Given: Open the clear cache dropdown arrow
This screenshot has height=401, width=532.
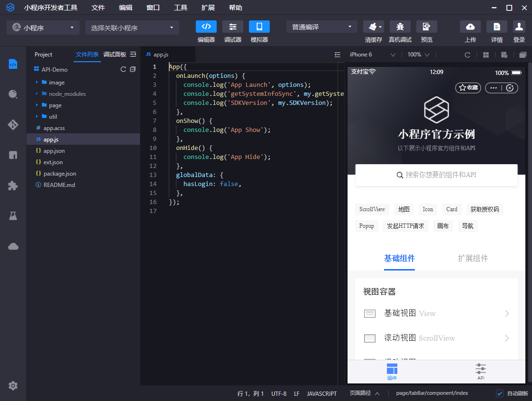Looking at the screenshot, I should [380, 27].
